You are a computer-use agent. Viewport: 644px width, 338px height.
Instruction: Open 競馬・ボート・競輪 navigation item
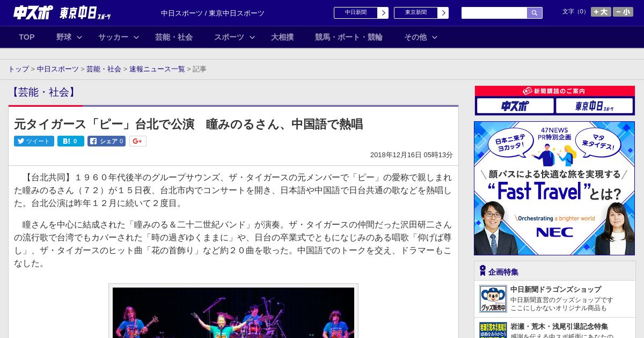pos(349,37)
